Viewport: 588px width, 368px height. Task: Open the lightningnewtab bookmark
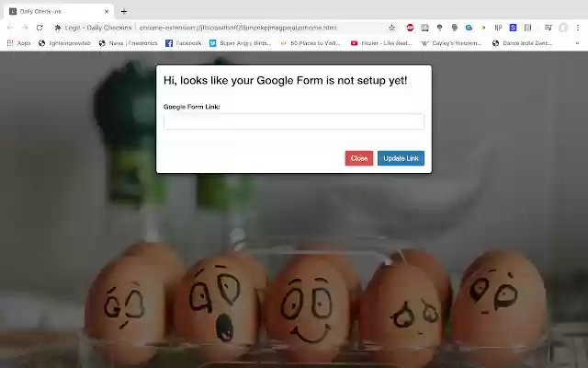click(65, 43)
